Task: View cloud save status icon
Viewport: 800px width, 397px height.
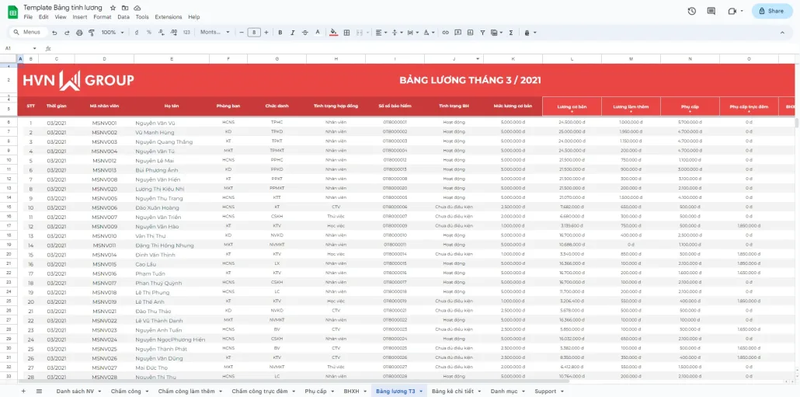Action: coord(137,8)
